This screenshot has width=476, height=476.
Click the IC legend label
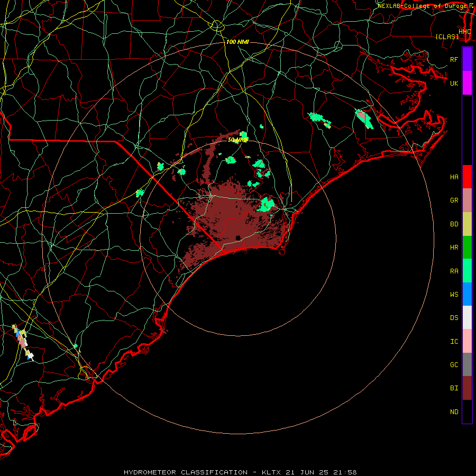454,342
